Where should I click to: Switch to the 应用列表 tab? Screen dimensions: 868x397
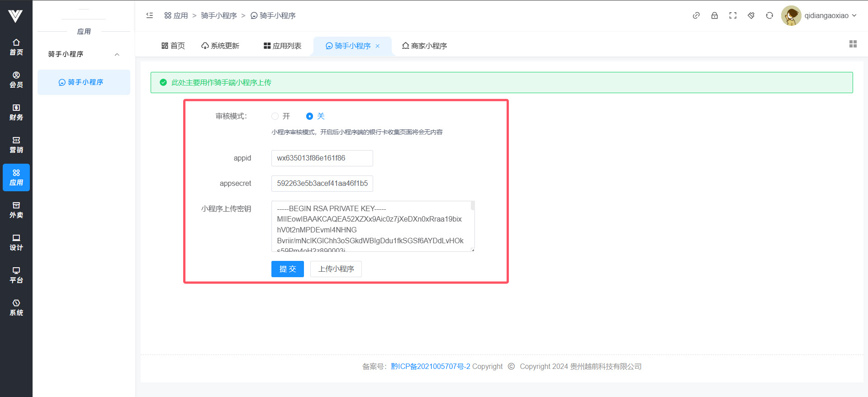pyautogui.click(x=283, y=46)
